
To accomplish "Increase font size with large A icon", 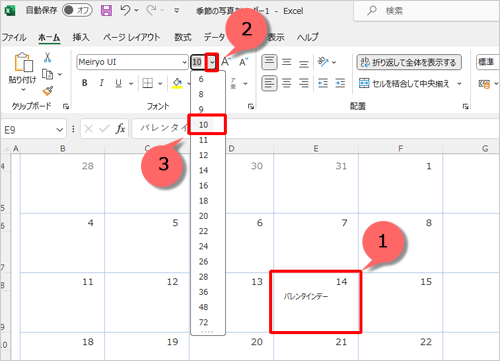I will (226, 62).
